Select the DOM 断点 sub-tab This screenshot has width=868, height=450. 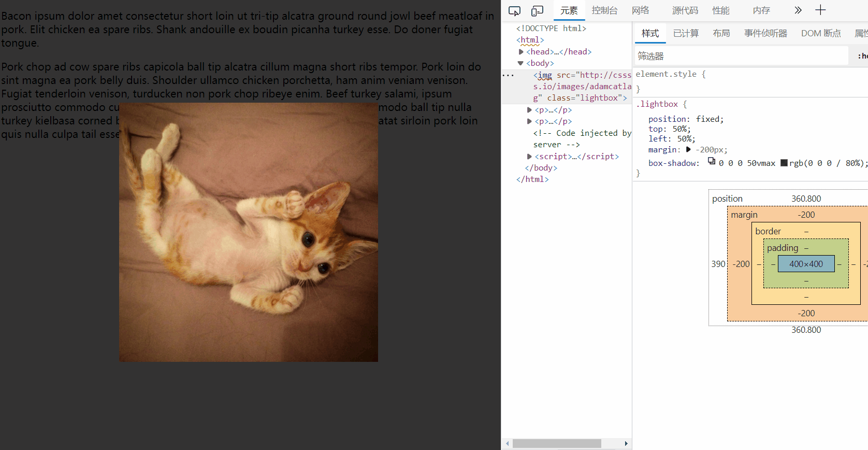821,33
